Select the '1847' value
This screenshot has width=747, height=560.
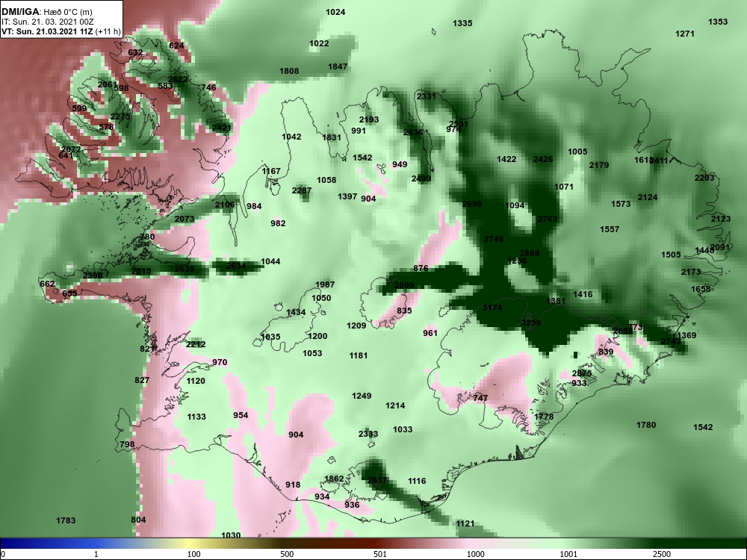tap(338, 66)
